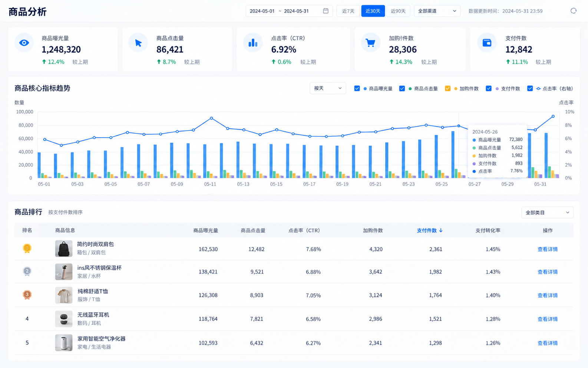Click 查看详情 for 简约时尚双肩包
The height and width of the screenshot is (368, 588).
pyautogui.click(x=548, y=249)
